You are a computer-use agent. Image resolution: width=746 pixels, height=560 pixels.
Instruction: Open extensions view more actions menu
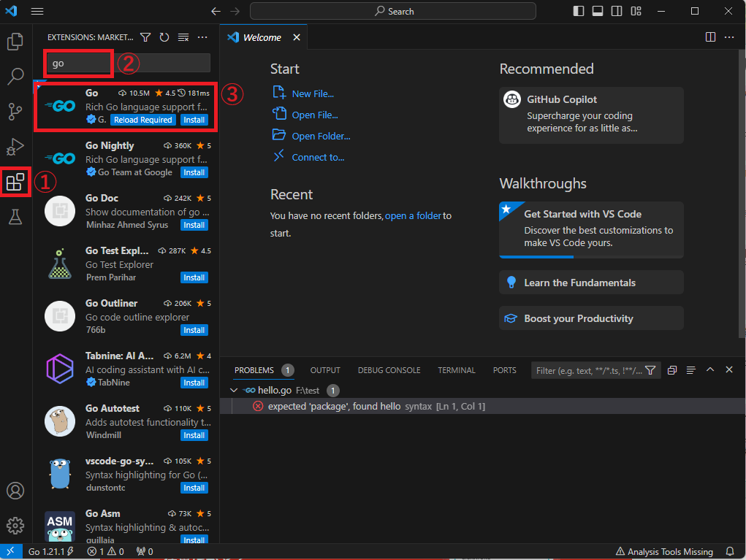click(x=202, y=37)
